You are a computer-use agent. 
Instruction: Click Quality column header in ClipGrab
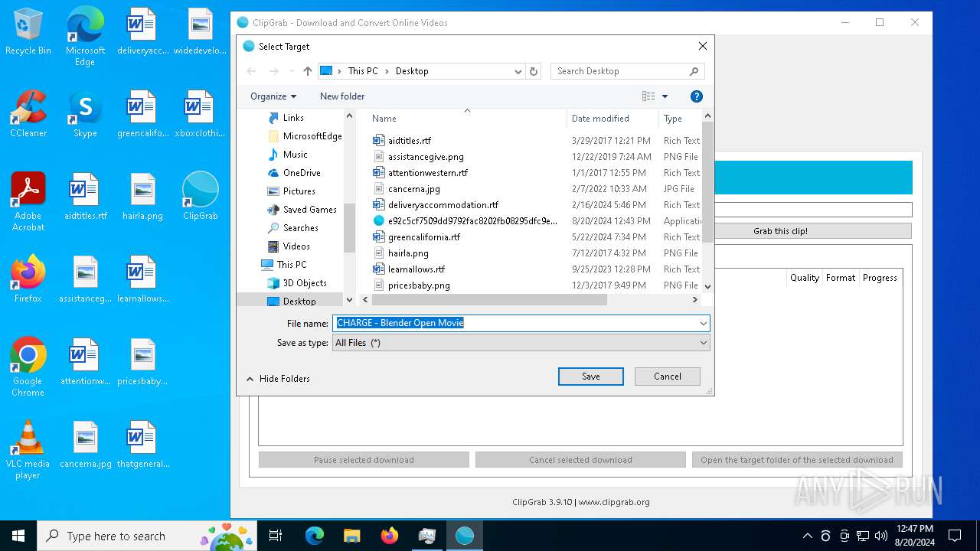805,278
